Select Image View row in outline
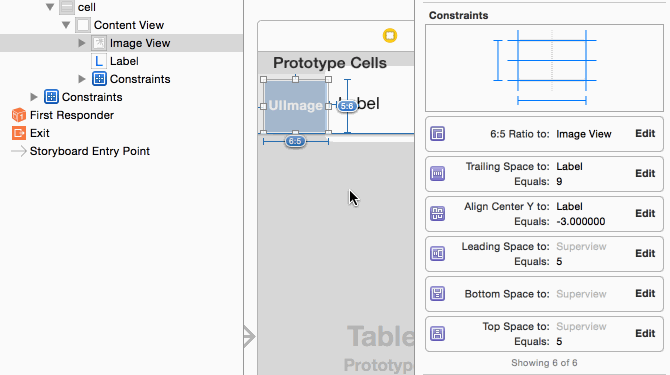 tap(121, 43)
